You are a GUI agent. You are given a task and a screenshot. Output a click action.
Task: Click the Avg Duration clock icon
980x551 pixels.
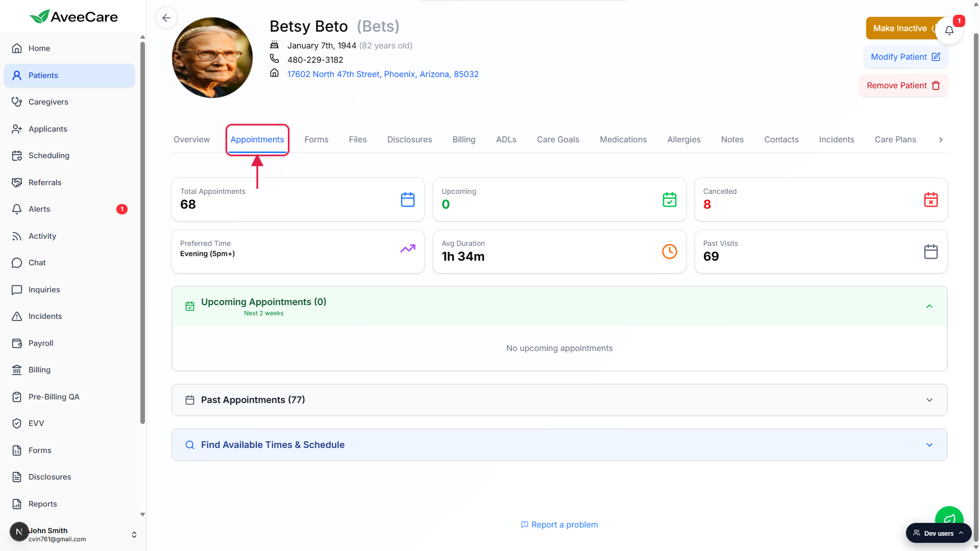[670, 252]
